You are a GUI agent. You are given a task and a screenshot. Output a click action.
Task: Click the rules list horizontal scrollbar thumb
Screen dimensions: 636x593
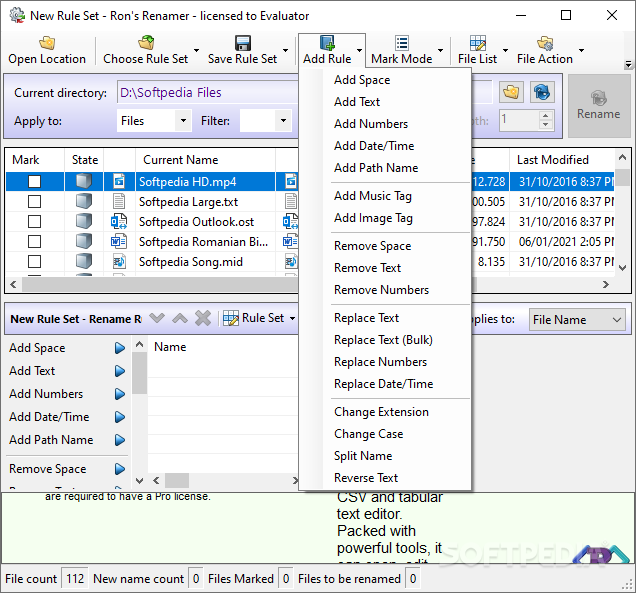[x=176, y=481]
